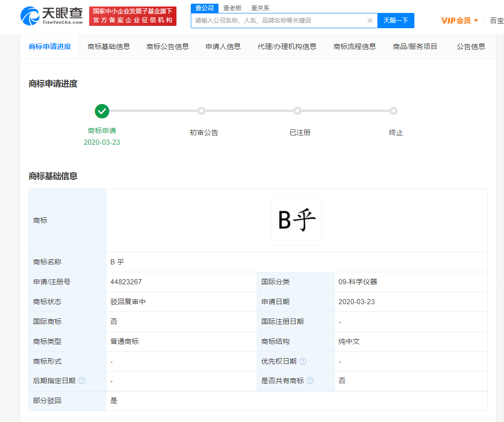Click the 已注册 progress step circle
The image size is (504, 422).
[x=298, y=111]
